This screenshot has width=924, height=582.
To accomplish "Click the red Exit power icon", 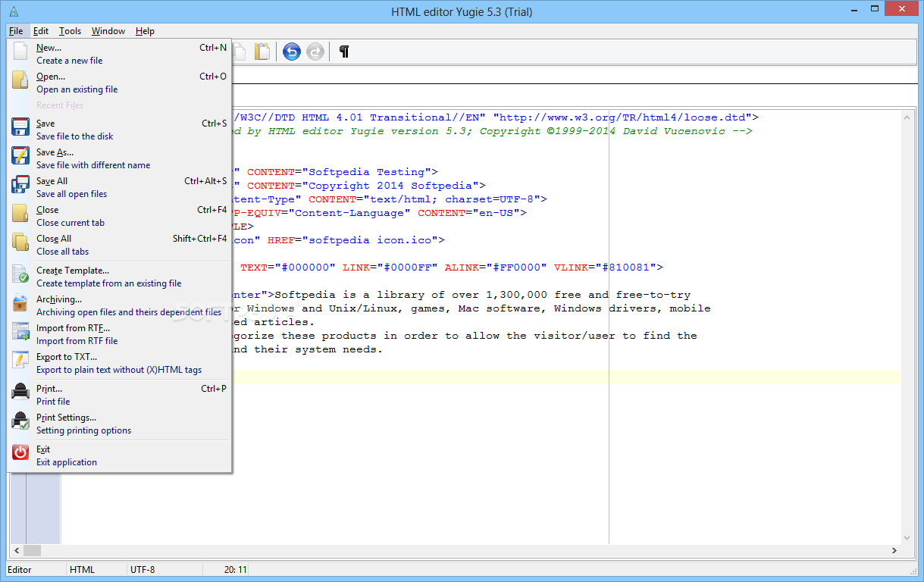I will coord(20,453).
